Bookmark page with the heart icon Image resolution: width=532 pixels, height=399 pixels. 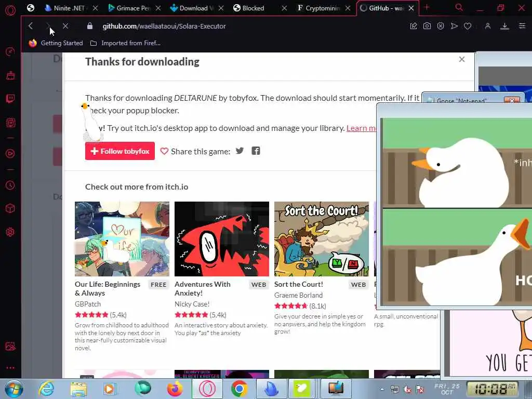tap(468, 26)
